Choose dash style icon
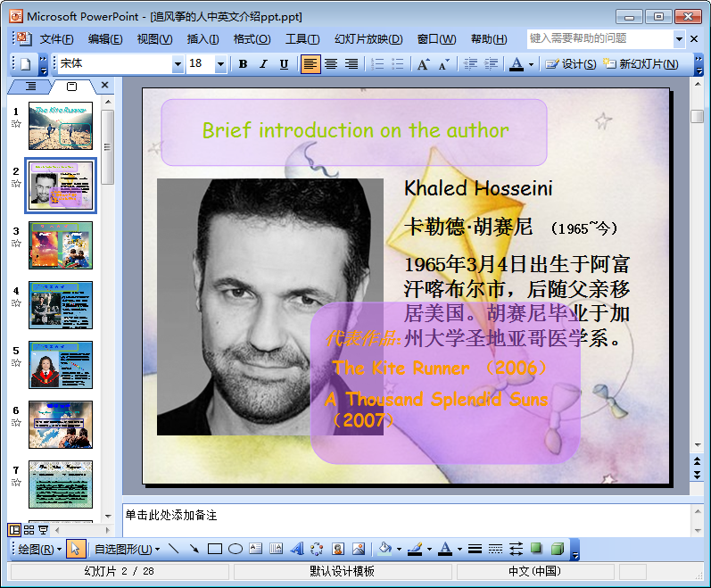 pos(495,549)
